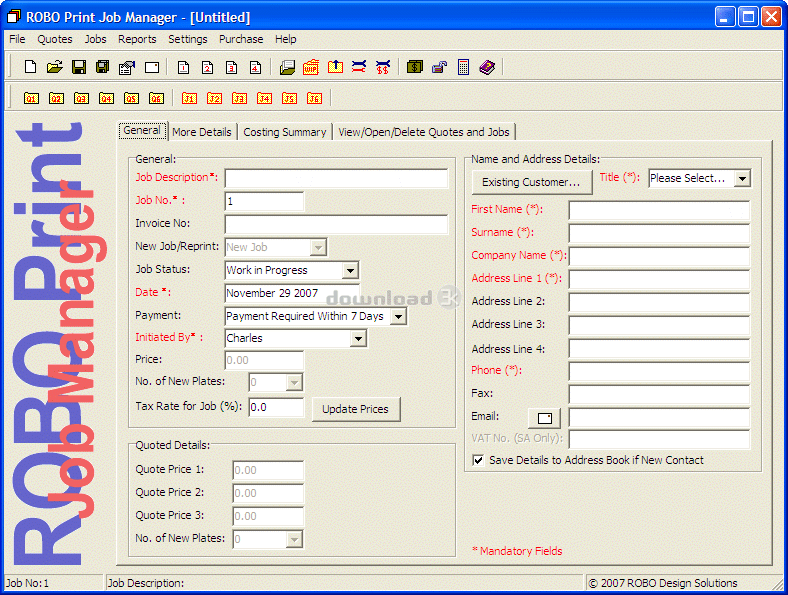This screenshot has height=595, width=788.
Task: Click the Invoice No input field
Action: (336, 225)
